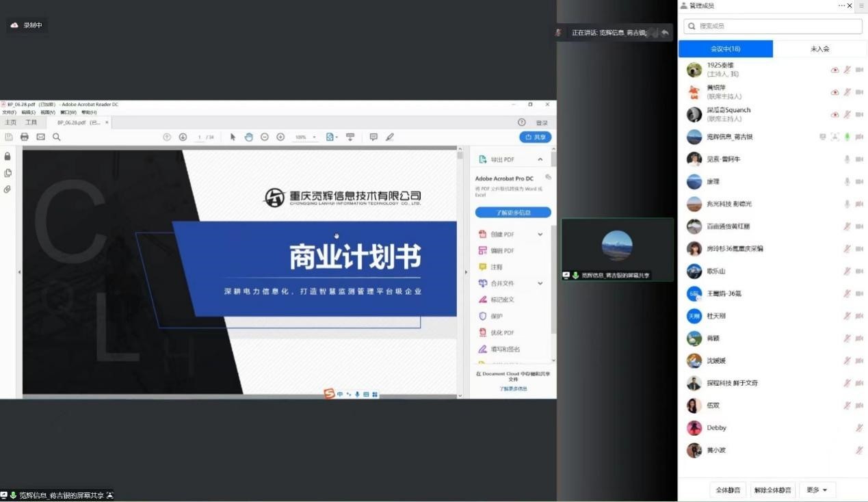
Task: Open attachments paperclip panel in left sidebar
Action: 8,189
